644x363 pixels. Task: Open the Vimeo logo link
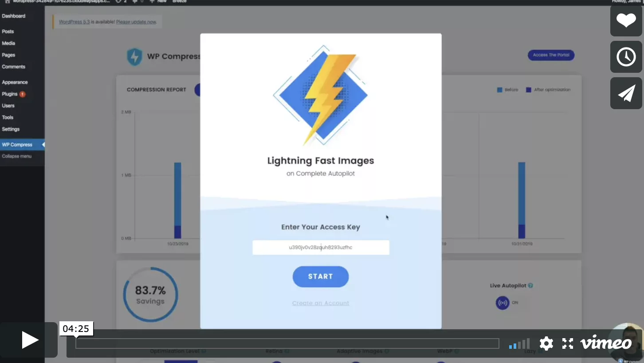coord(606,343)
